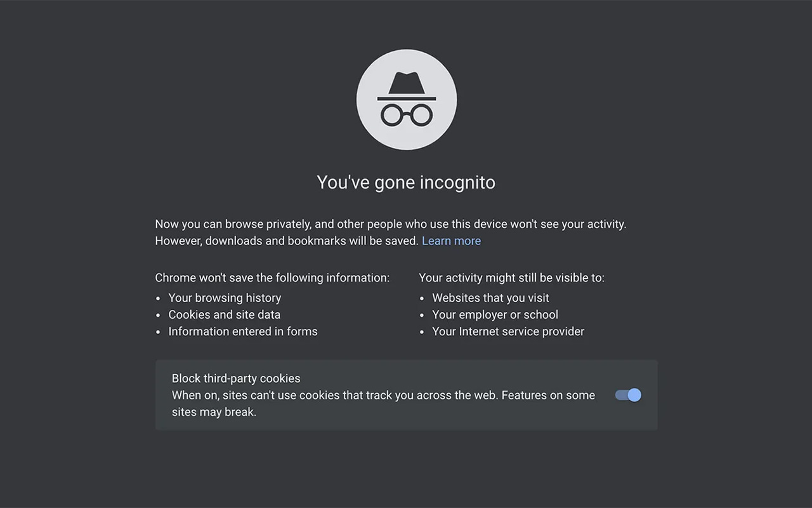The image size is (812, 508).
Task: Select Your employer or school text
Action: 495,314
